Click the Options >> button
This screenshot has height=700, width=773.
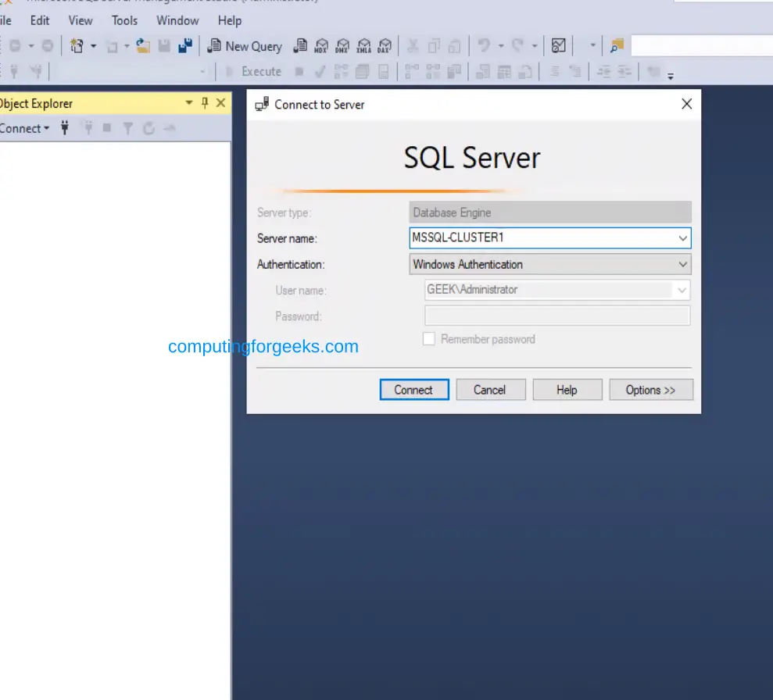click(x=651, y=390)
